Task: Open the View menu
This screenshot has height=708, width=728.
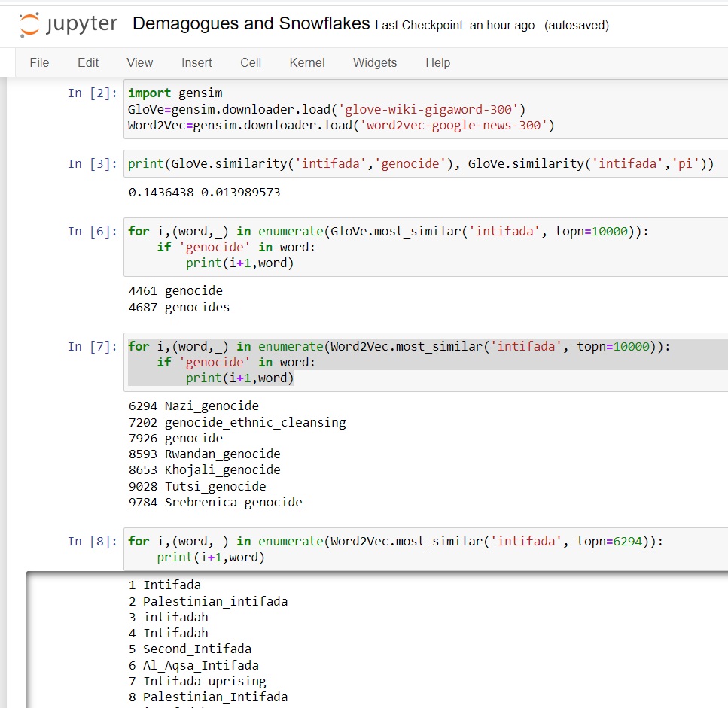Action: pyautogui.click(x=139, y=63)
